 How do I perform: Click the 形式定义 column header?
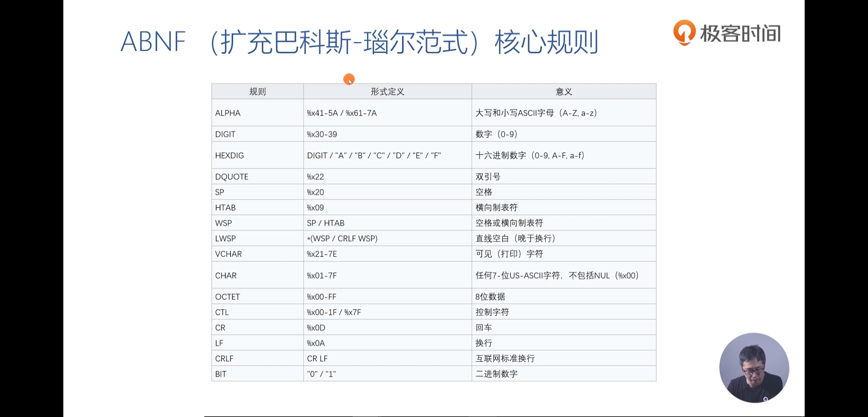click(388, 92)
